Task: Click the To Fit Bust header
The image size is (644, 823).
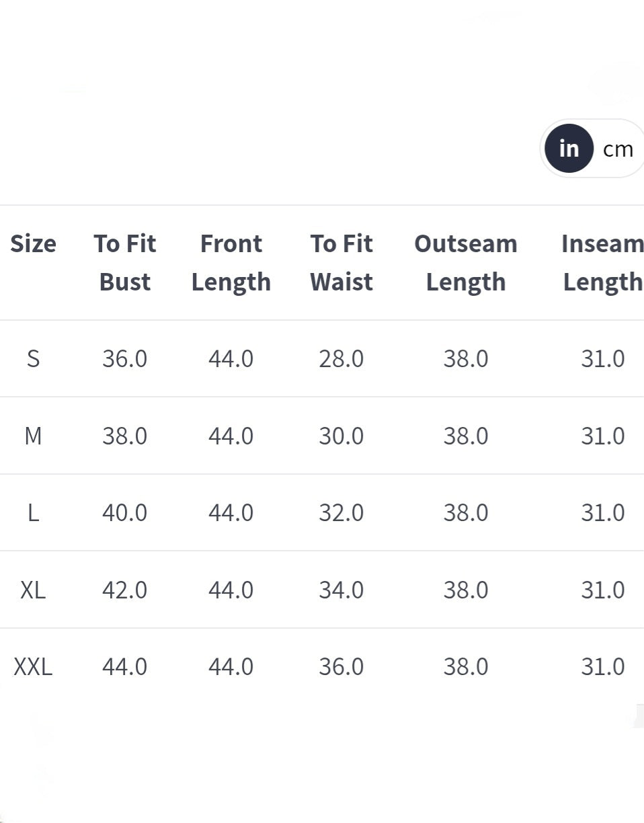Action: tap(125, 262)
